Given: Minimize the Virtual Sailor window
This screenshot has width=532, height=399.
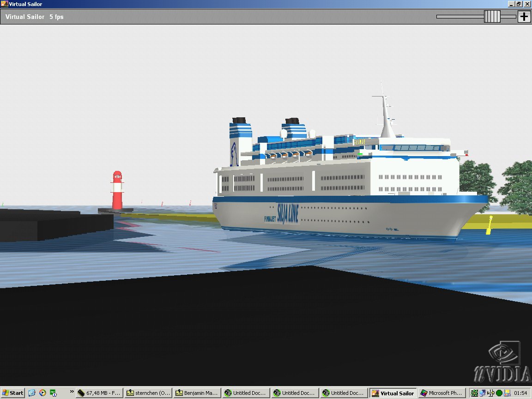Looking at the screenshot, I should point(512,4).
